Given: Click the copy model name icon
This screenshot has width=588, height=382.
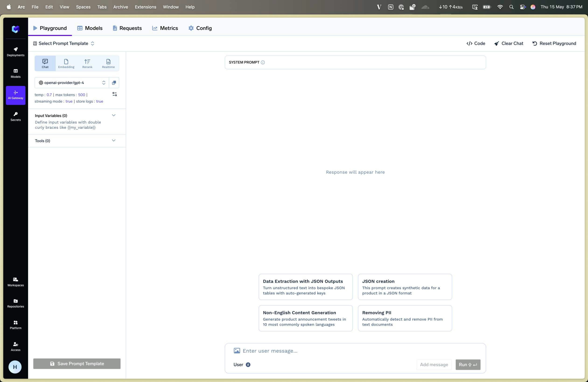Looking at the screenshot, I should [114, 83].
